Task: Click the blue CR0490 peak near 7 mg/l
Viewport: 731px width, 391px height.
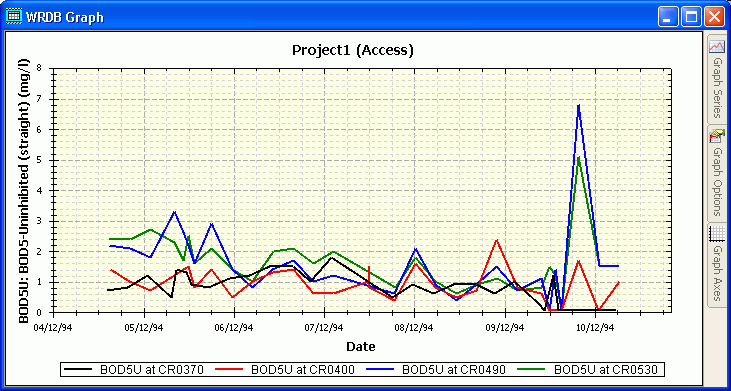Action: tap(578, 106)
